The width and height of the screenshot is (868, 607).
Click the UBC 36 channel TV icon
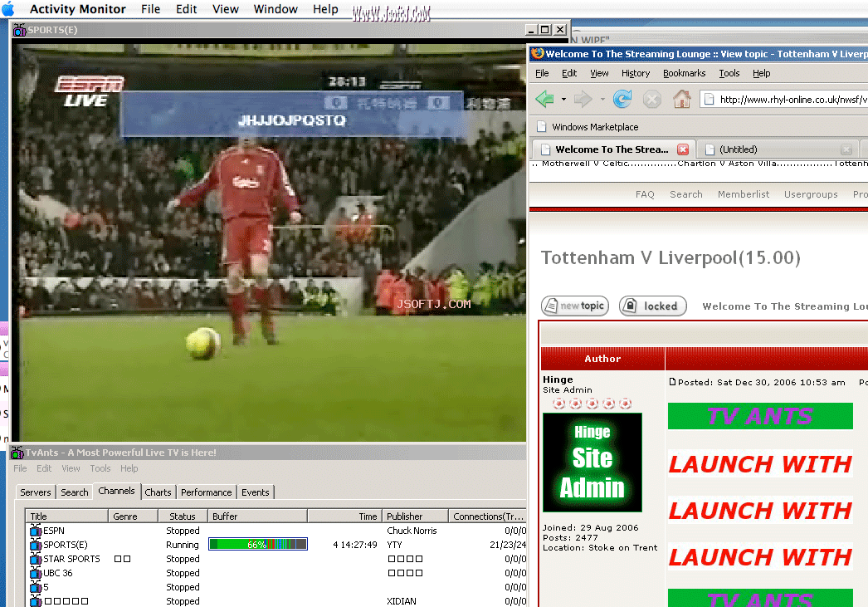(x=36, y=573)
